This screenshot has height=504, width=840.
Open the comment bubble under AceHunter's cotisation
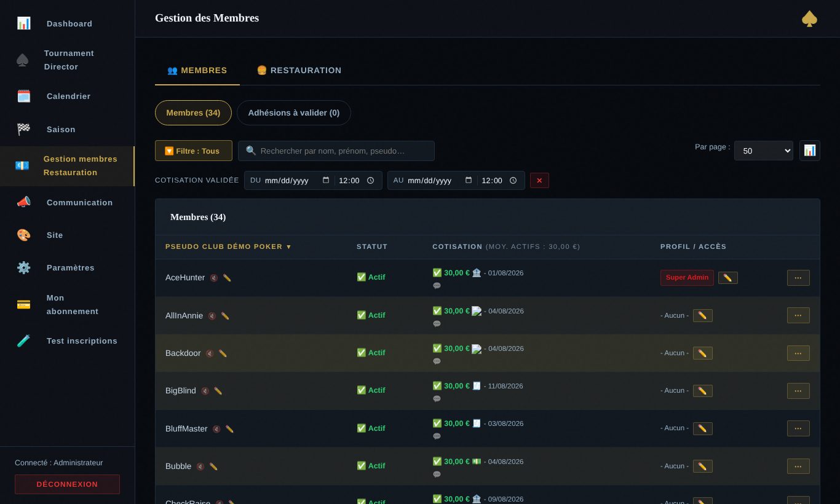[437, 286]
